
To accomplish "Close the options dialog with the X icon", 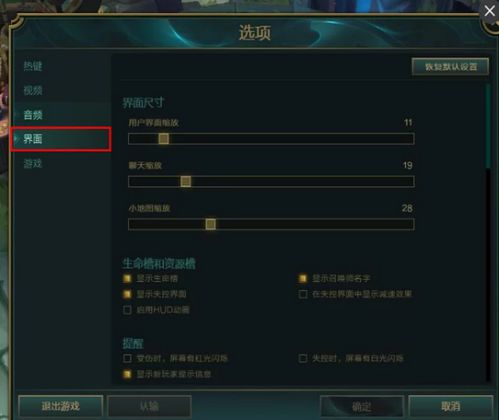I will click(x=489, y=11).
